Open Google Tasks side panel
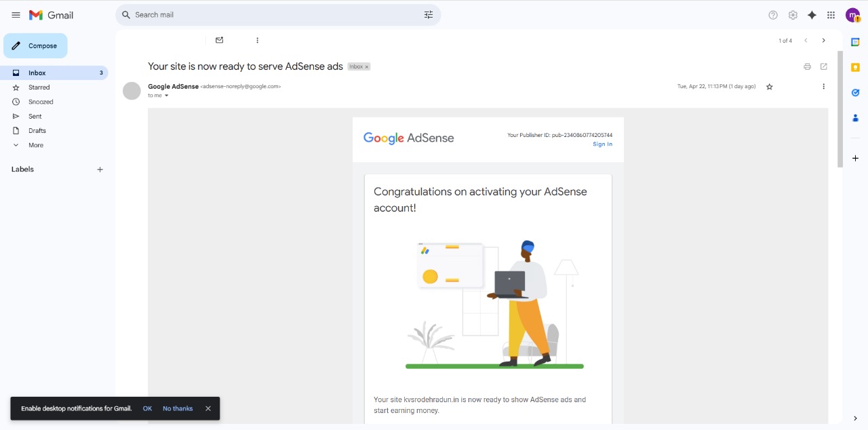Image resolution: width=868 pixels, height=430 pixels. point(855,92)
